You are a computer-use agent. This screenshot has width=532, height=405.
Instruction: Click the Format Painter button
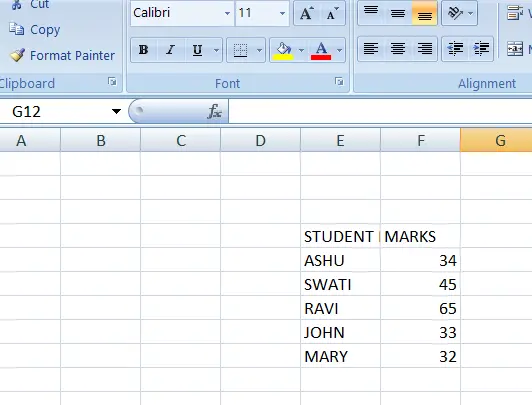pos(62,55)
